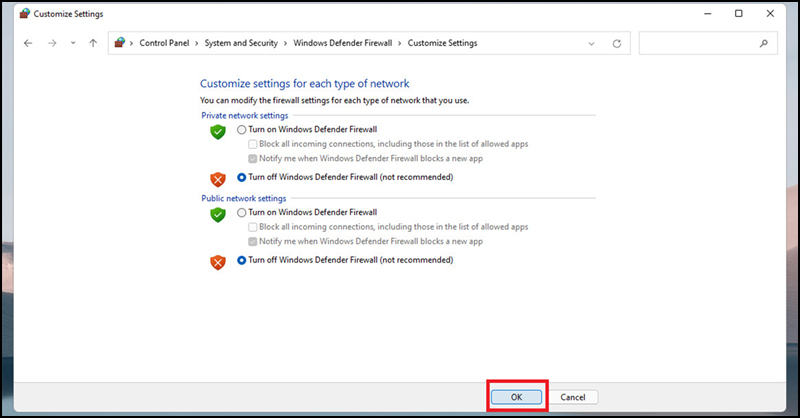Open System and Security breadcrumb
Image resolution: width=800 pixels, height=418 pixels.
click(241, 43)
